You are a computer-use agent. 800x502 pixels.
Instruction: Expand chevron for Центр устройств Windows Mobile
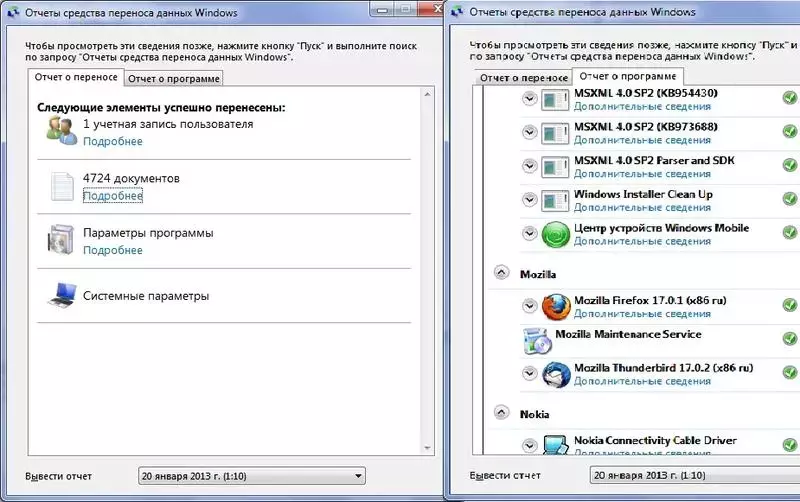click(x=530, y=233)
